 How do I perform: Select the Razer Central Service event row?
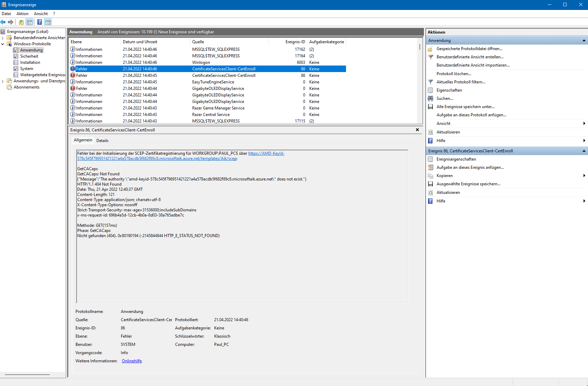pyautogui.click(x=207, y=115)
